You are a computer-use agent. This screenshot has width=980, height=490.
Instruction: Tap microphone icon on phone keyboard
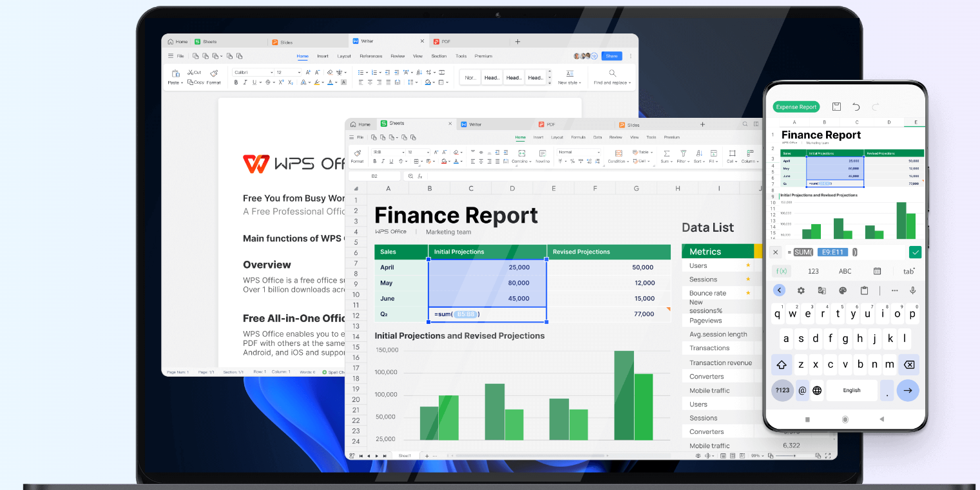[913, 290]
